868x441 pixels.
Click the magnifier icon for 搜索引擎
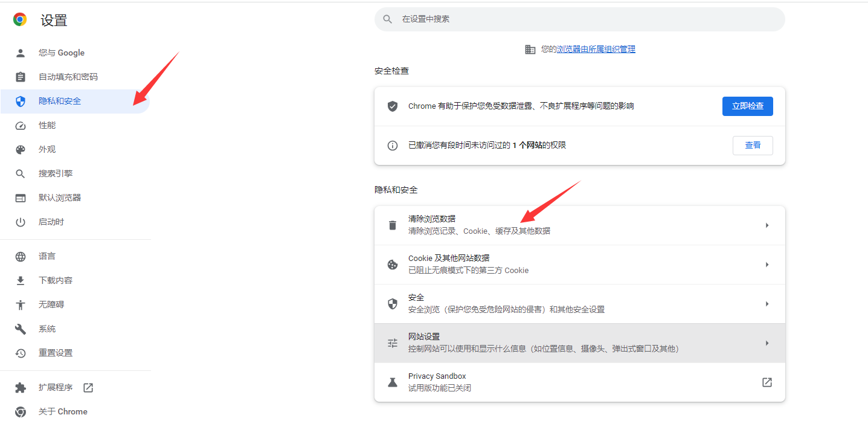pos(21,173)
